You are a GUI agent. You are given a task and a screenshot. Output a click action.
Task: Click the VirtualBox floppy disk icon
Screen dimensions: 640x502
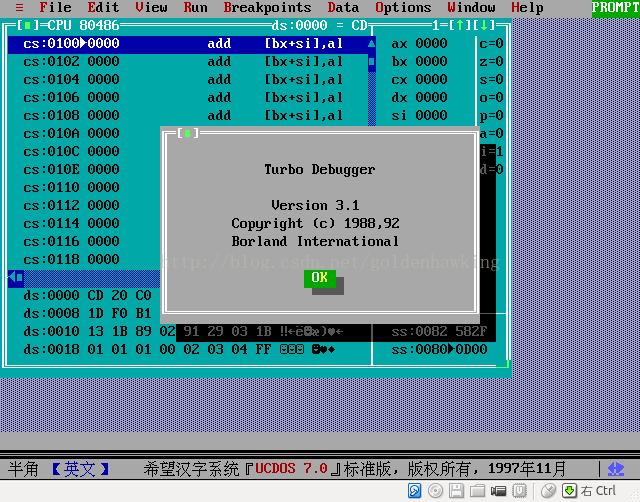[x=456, y=491]
